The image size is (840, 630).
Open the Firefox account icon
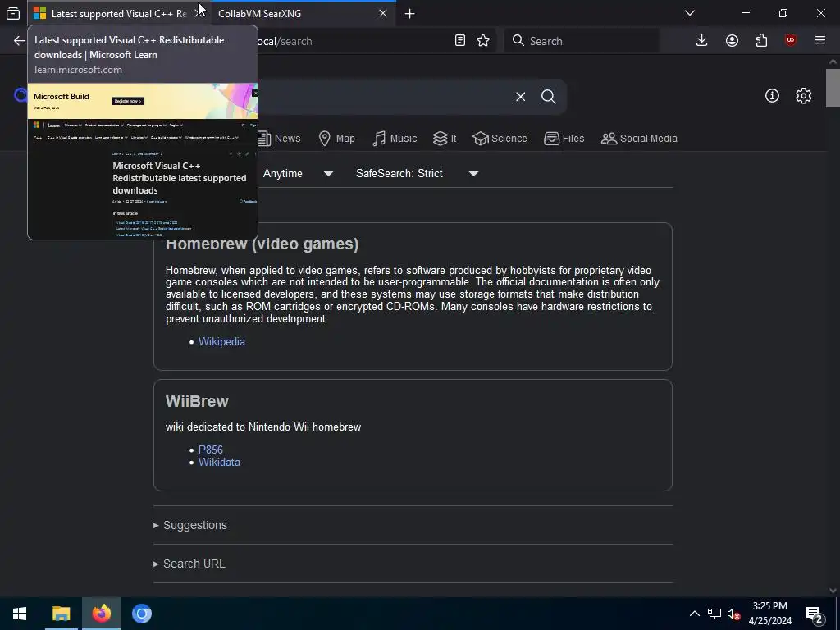(x=732, y=41)
